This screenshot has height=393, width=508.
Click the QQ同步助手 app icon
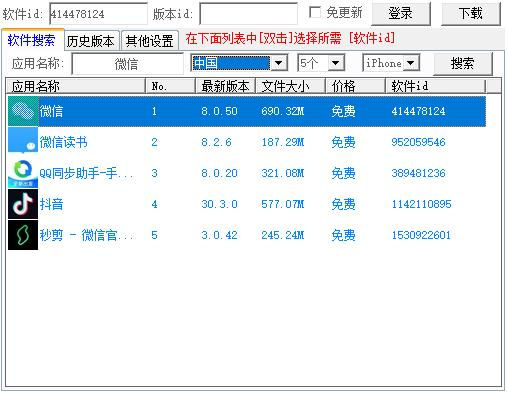(x=23, y=173)
